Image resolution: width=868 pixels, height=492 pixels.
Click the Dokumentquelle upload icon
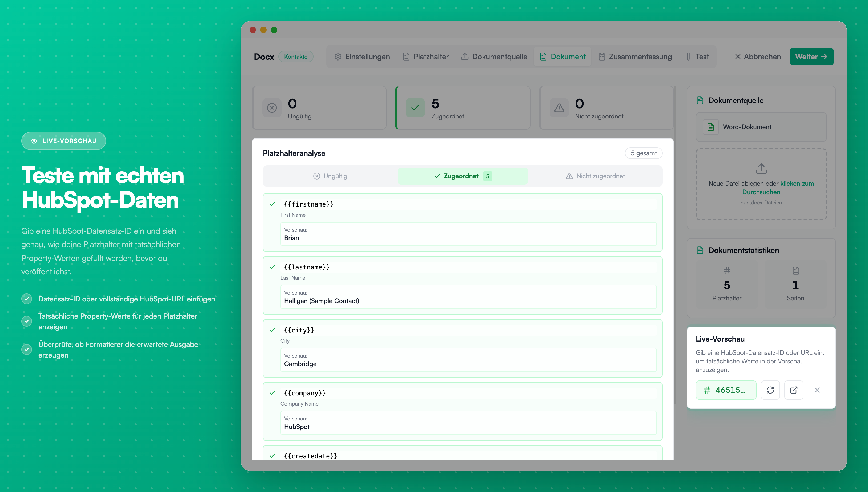coord(465,57)
